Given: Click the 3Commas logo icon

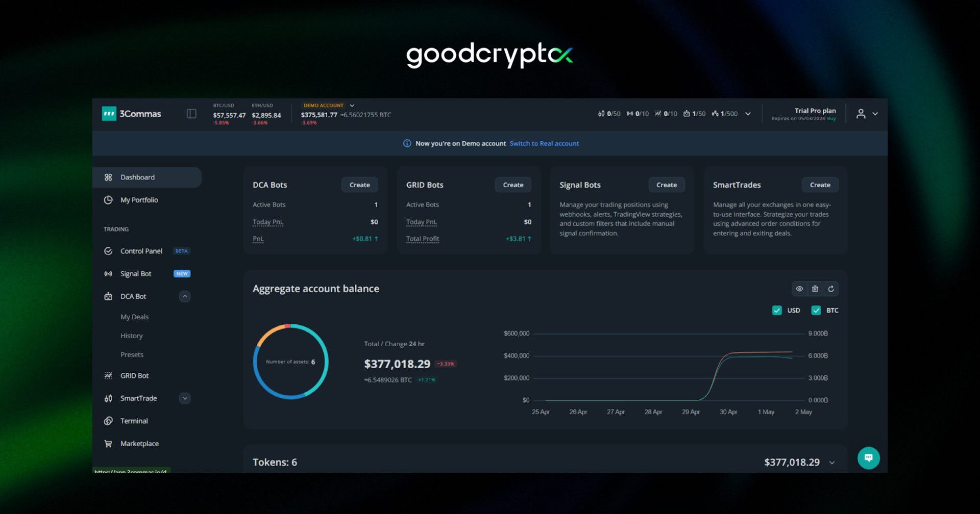Looking at the screenshot, I should 109,114.
